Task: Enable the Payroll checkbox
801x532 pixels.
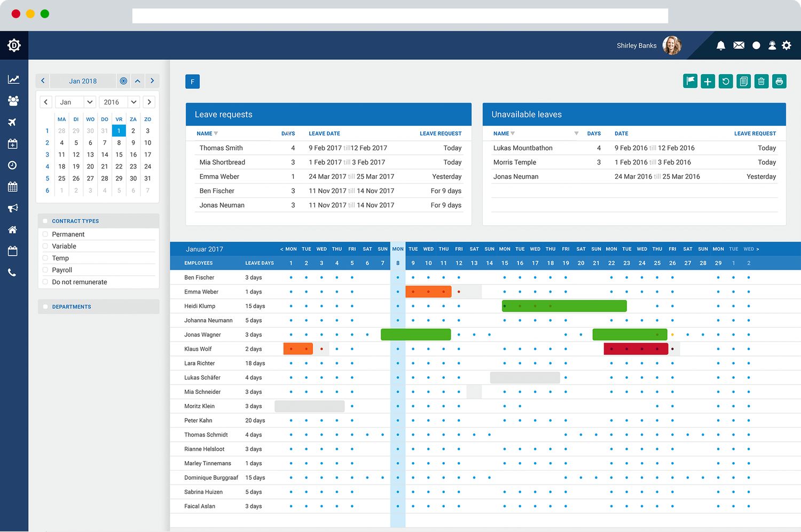Action: [x=45, y=270]
